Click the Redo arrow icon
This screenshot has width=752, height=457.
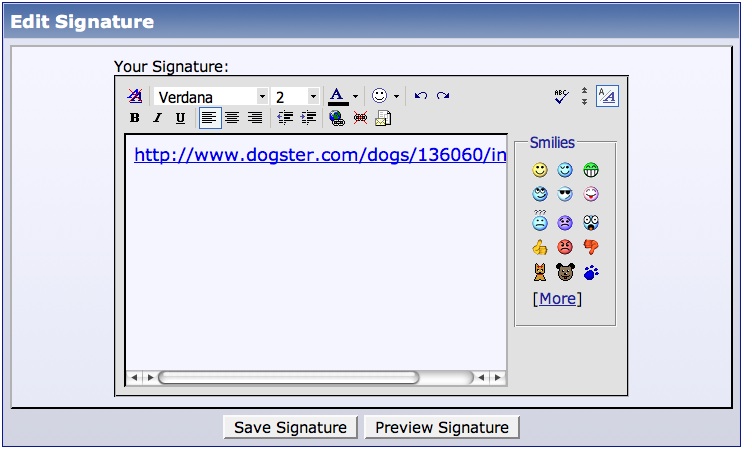[x=442, y=96]
